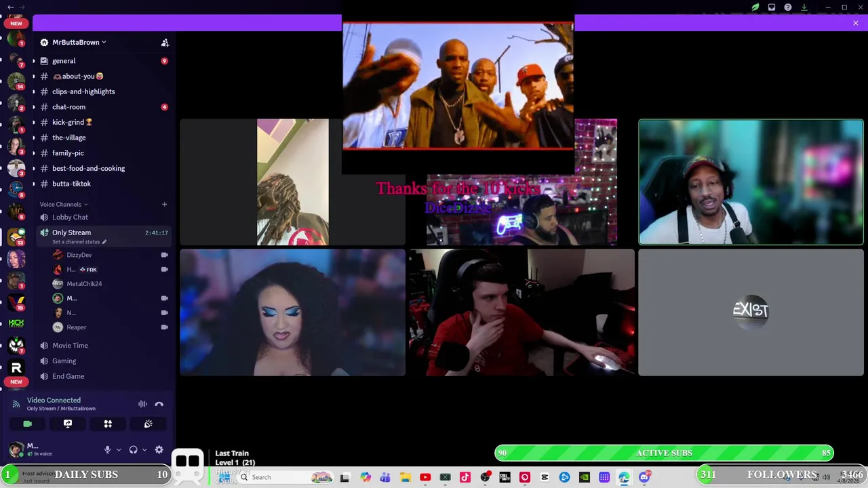Open User Settings gear icon
The width and height of the screenshot is (868, 488).
pos(159,449)
